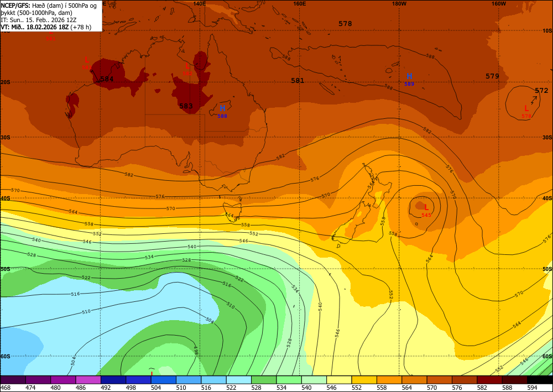Click the legend swatch between 558 and 564
Screen dimensions: 553x392
[389, 380]
